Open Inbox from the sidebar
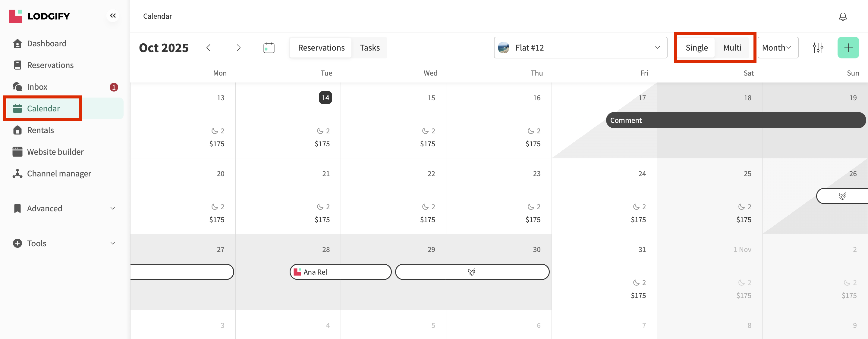This screenshot has height=339, width=868. 37,87
